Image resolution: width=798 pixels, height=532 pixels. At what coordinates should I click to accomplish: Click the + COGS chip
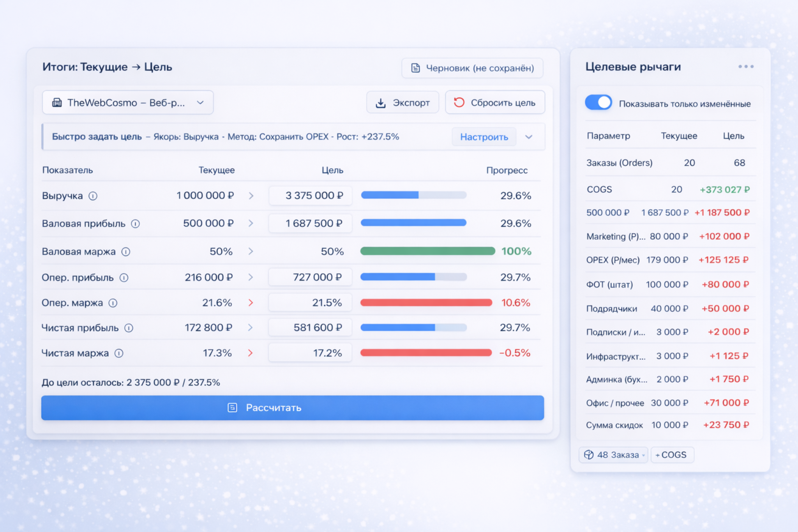click(672, 455)
